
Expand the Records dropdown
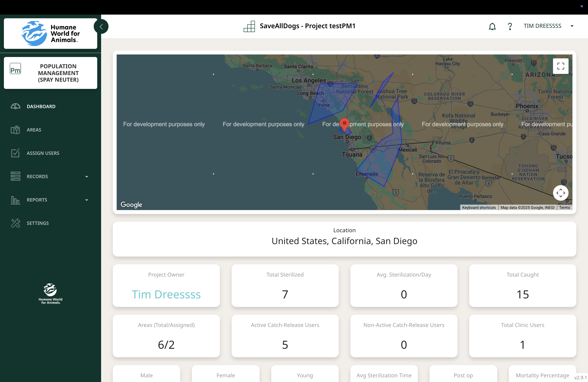pyautogui.click(x=87, y=176)
